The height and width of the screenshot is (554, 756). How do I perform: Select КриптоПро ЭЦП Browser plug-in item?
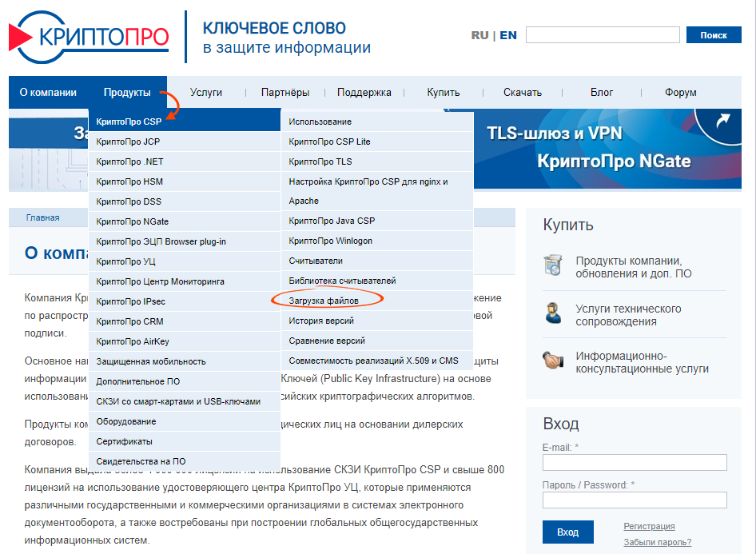pyautogui.click(x=185, y=241)
